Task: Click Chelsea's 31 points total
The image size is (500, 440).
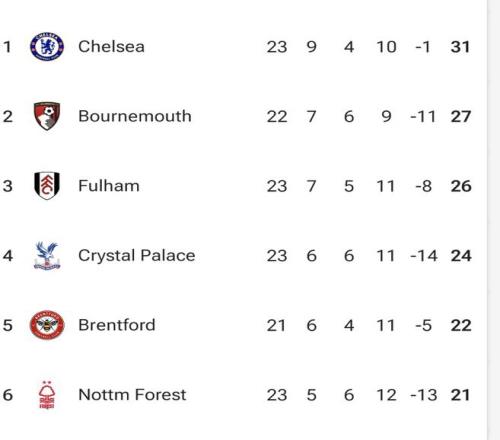Action: pyautogui.click(x=460, y=47)
